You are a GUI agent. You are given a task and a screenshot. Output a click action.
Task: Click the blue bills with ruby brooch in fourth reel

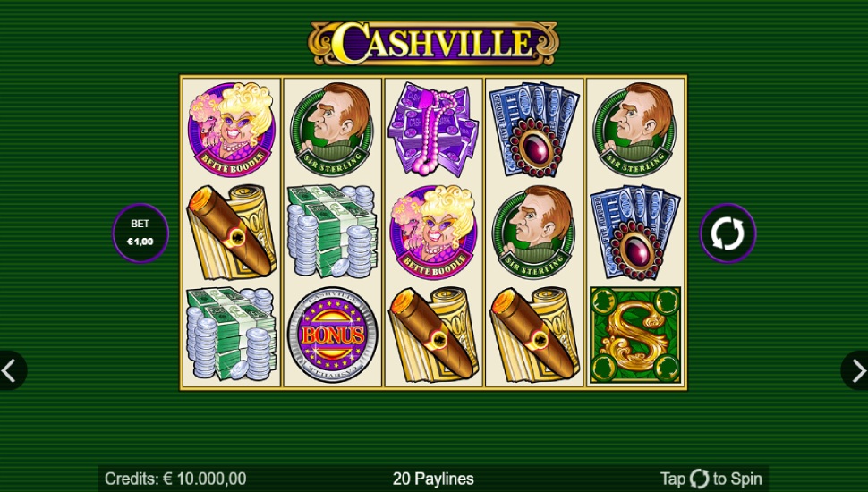pos(534,129)
